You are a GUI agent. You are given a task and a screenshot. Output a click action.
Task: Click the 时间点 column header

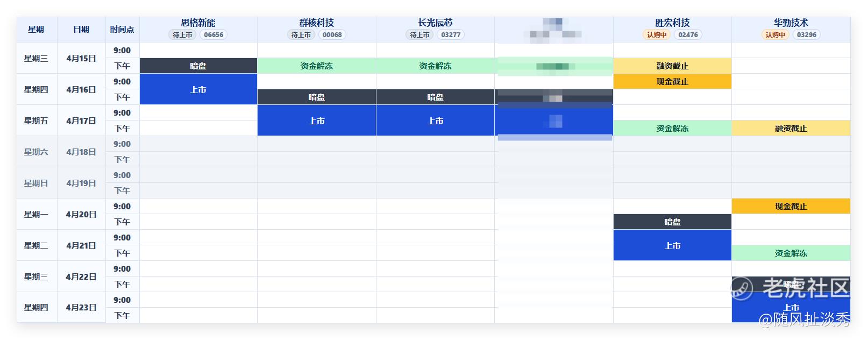pyautogui.click(x=122, y=30)
